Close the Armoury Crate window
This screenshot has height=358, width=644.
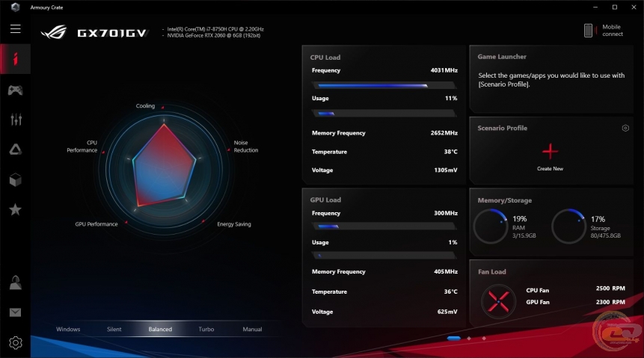coord(634,7)
